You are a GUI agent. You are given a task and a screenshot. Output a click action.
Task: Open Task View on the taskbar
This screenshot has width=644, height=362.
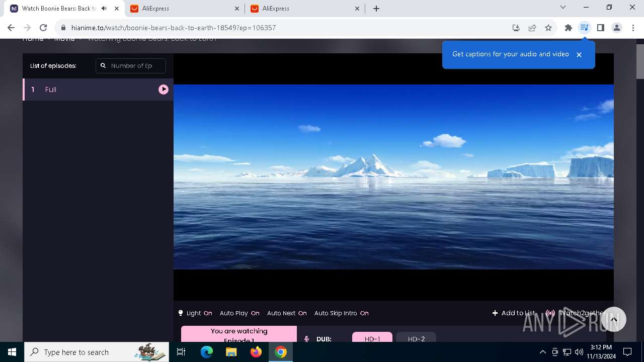[x=181, y=352]
